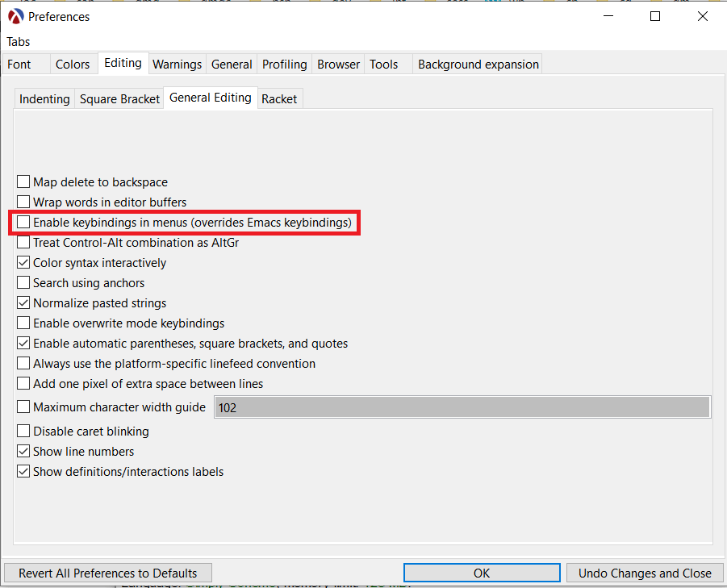Go to the Square Bracket sub-tab
The height and width of the screenshot is (588, 727).
119,99
